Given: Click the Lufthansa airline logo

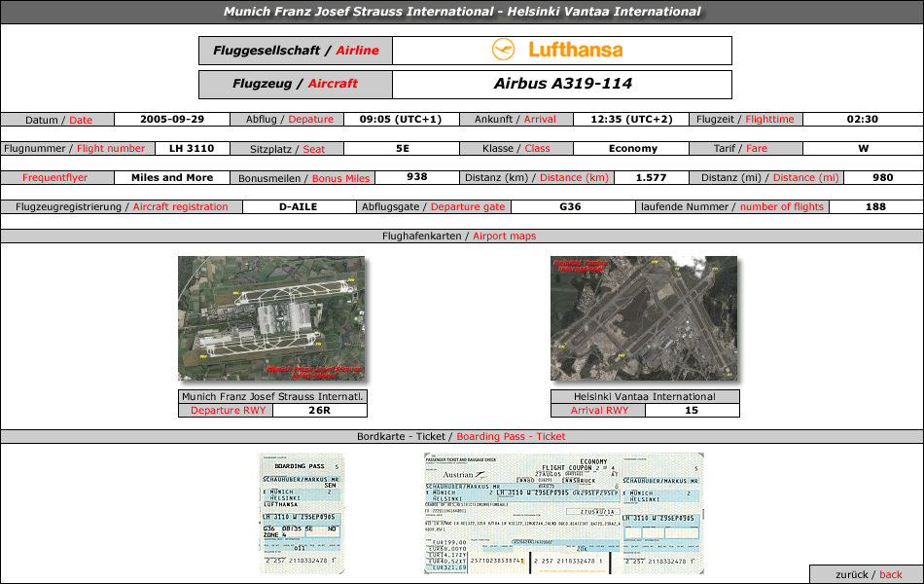Looking at the screenshot, I should tap(557, 51).
